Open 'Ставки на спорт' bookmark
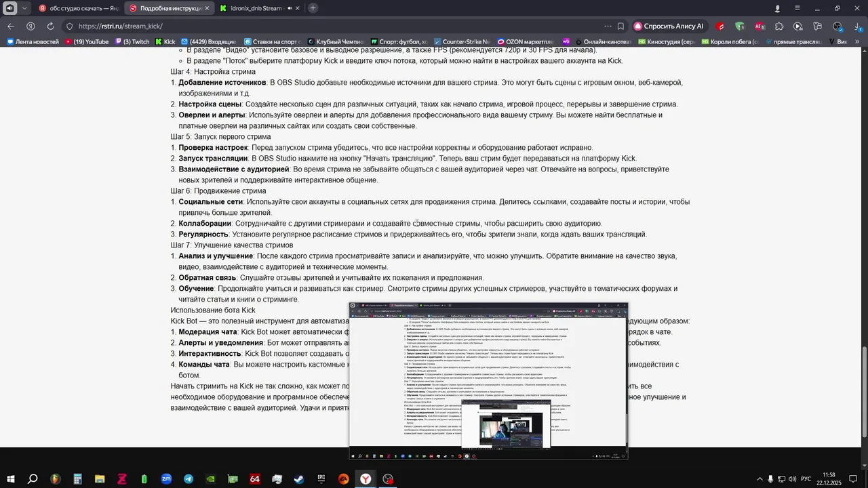Screen dimensions: 868x488 click(x=273, y=42)
